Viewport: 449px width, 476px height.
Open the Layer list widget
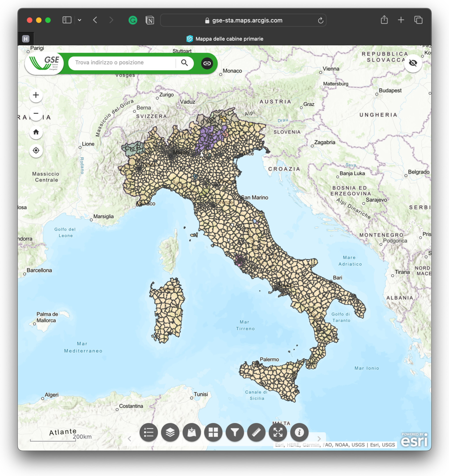pos(170,432)
